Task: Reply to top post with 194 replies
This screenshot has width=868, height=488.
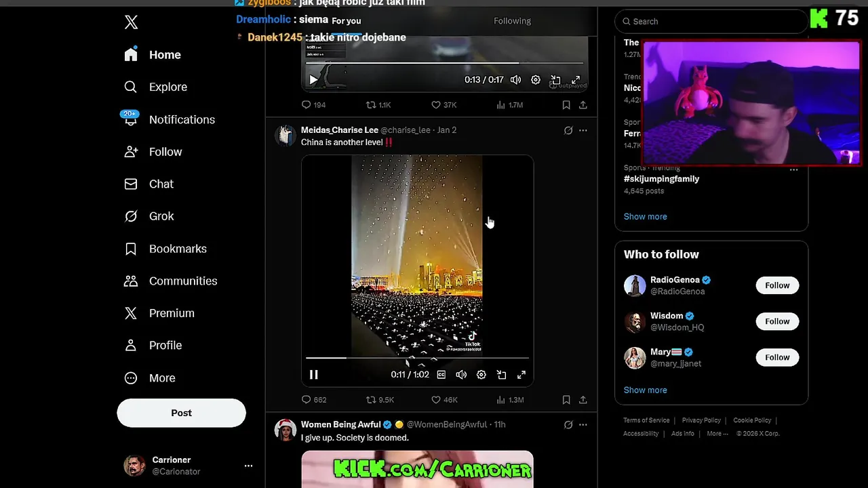Action: click(313, 105)
